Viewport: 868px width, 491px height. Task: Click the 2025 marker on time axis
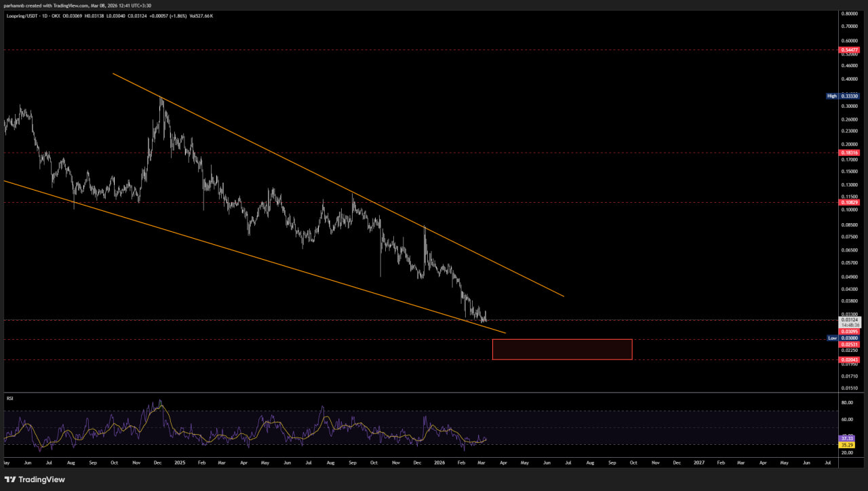[x=180, y=463]
